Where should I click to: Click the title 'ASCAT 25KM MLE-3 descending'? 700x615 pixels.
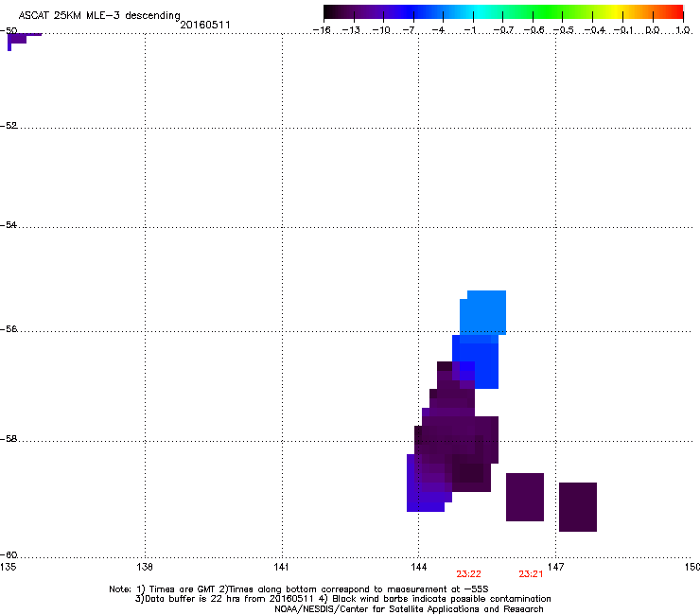point(99,15)
